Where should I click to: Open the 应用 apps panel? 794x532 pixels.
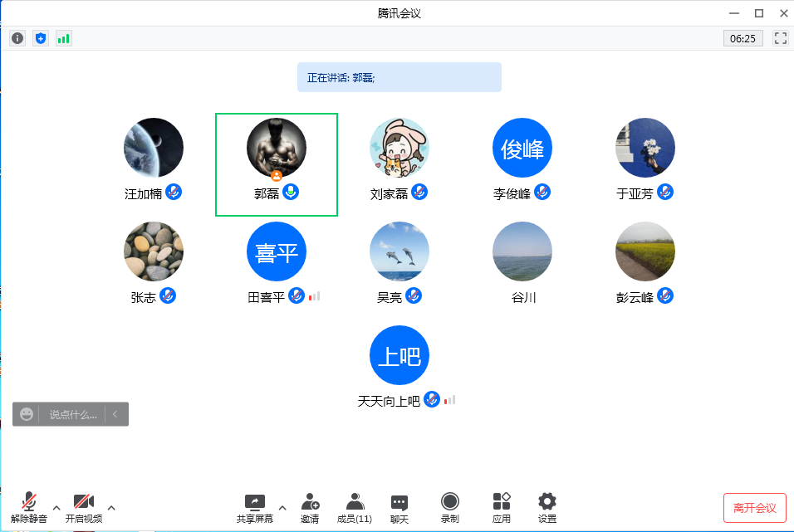coord(502,508)
